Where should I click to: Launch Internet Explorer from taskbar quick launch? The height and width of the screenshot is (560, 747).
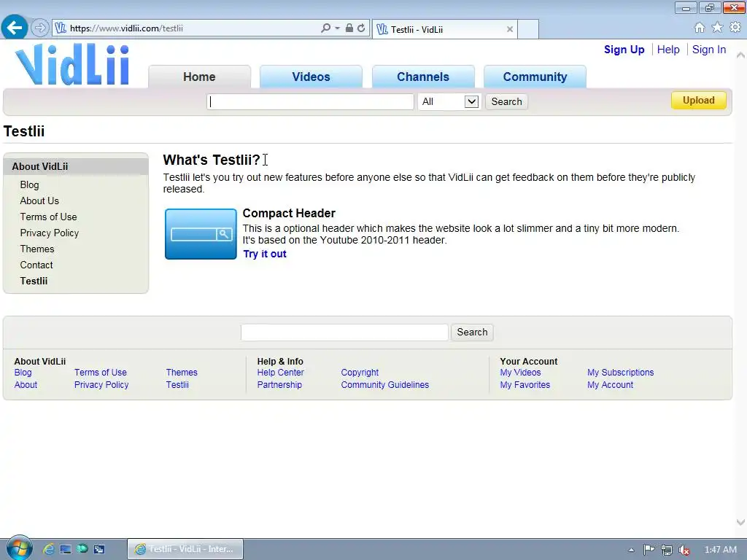click(x=49, y=549)
